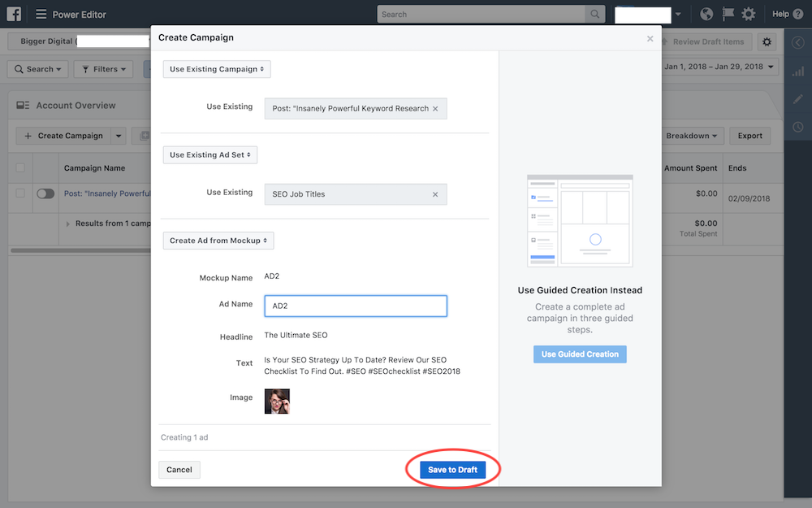
Task: Click the Export button
Action: (749, 136)
